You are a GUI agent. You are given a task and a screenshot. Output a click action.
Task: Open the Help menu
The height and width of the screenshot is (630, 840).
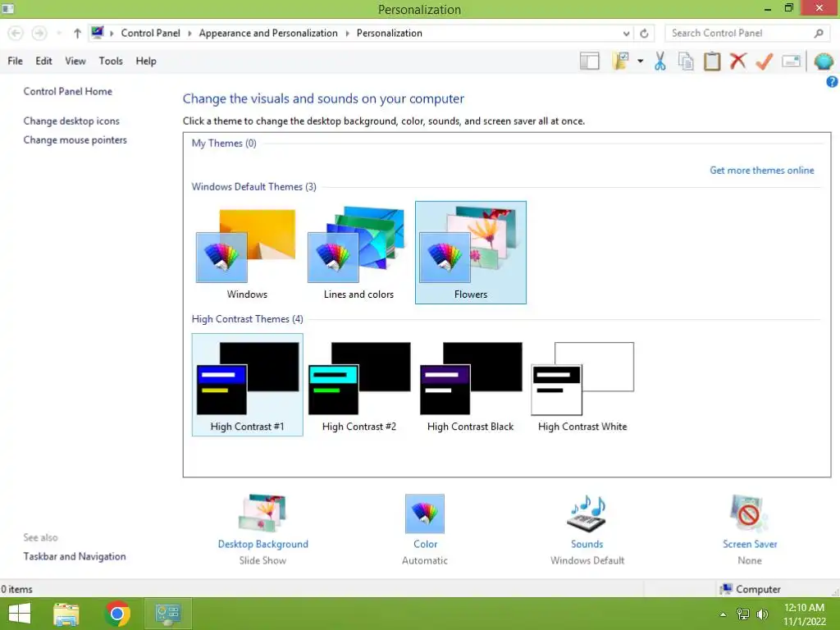(x=146, y=61)
